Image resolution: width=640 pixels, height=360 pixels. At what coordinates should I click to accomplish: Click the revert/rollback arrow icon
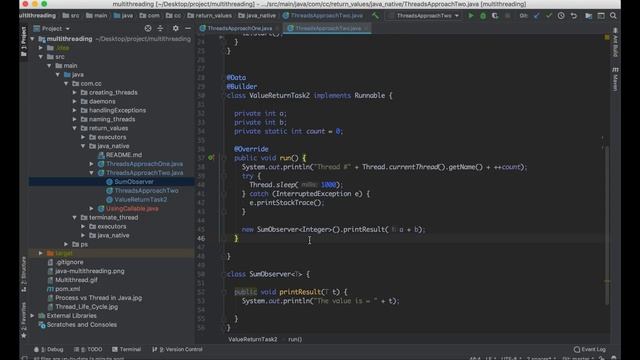(573, 16)
